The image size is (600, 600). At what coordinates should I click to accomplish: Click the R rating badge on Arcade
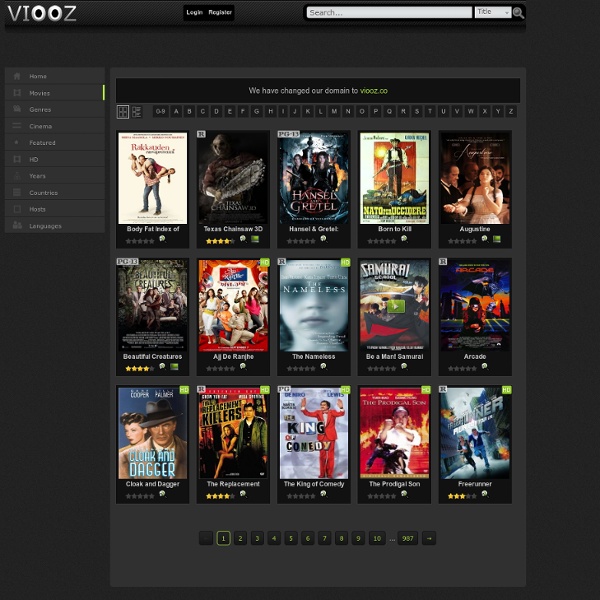pyautogui.click(x=443, y=262)
